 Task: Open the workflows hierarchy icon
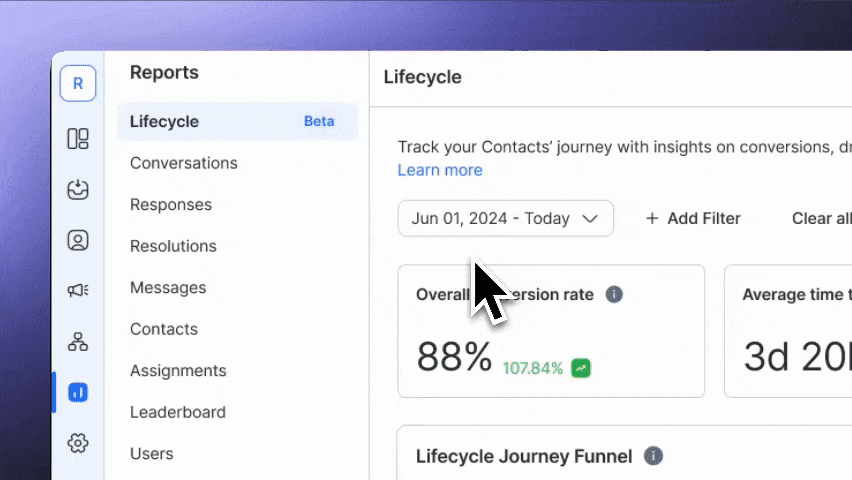click(78, 342)
